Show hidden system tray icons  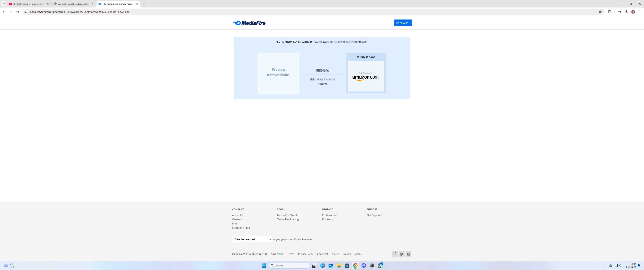(x=604, y=265)
